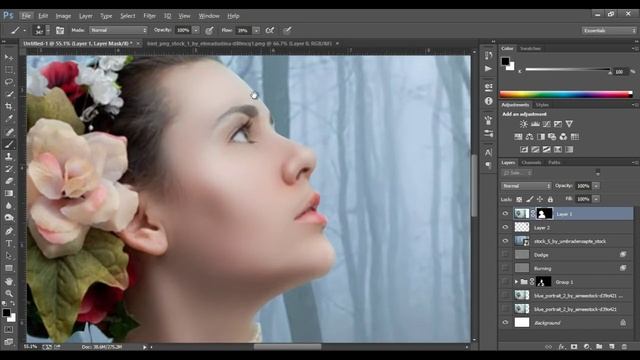640x360 pixels.
Task: Open Flow value dropdown arrow
Action: 256,30
